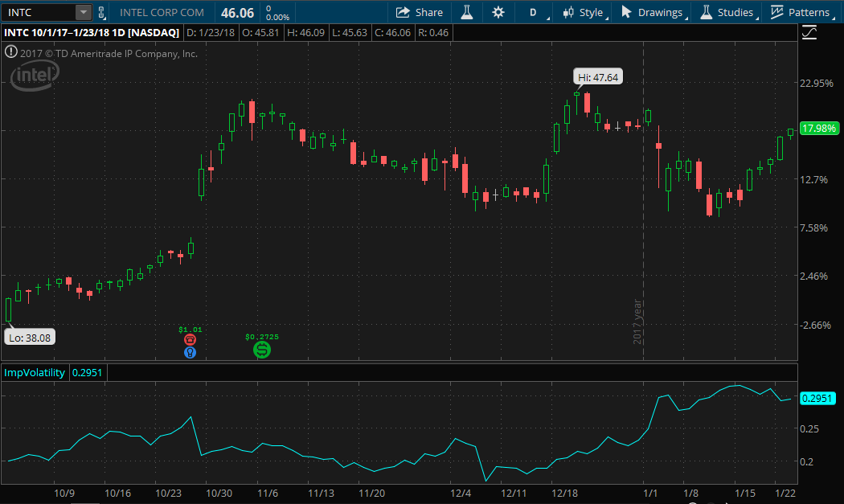Click the green 17.98% price axis label

click(818, 128)
